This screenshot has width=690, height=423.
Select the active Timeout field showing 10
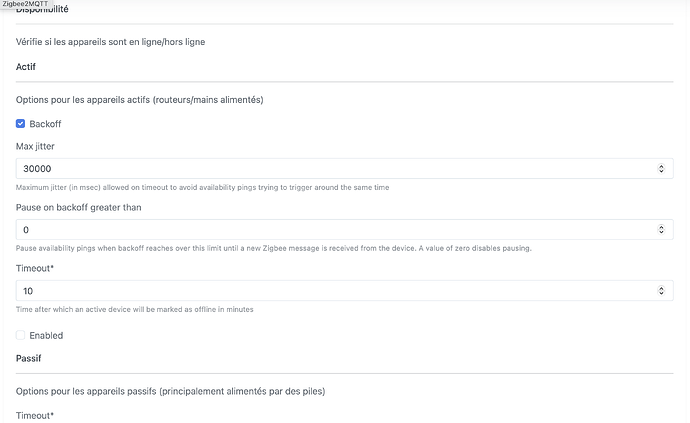click(x=330, y=291)
